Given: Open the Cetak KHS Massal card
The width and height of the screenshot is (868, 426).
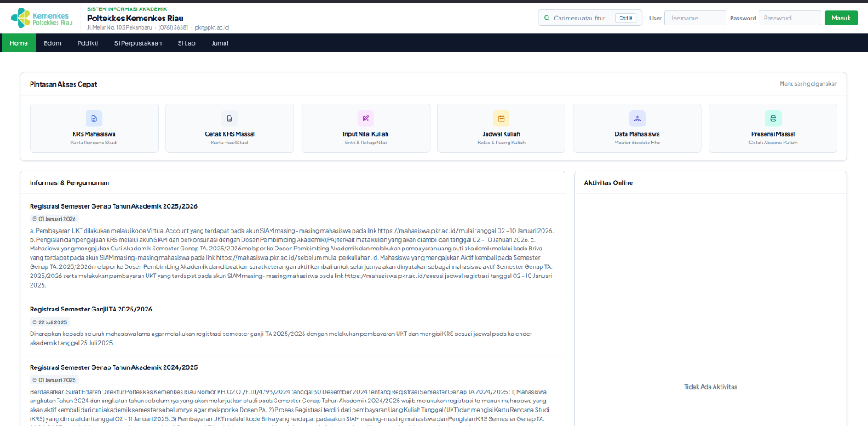Looking at the screenshot, I should coord(230,128).
